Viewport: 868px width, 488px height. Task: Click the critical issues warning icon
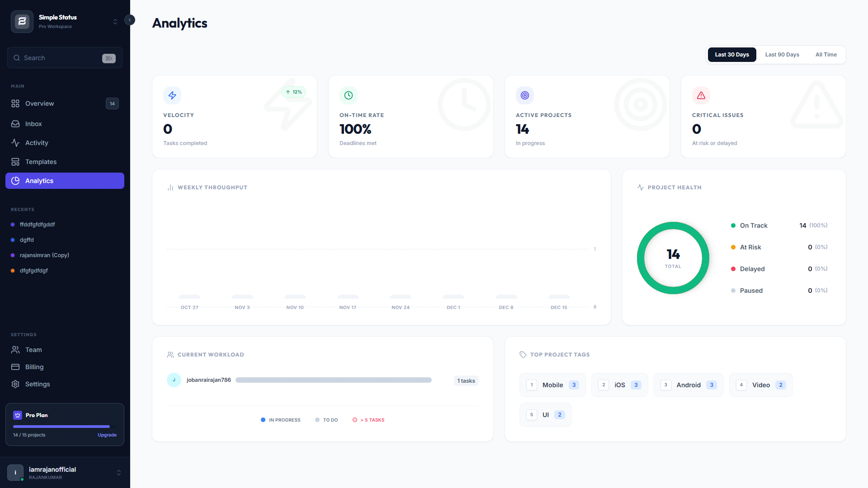[x=701, y=95]
